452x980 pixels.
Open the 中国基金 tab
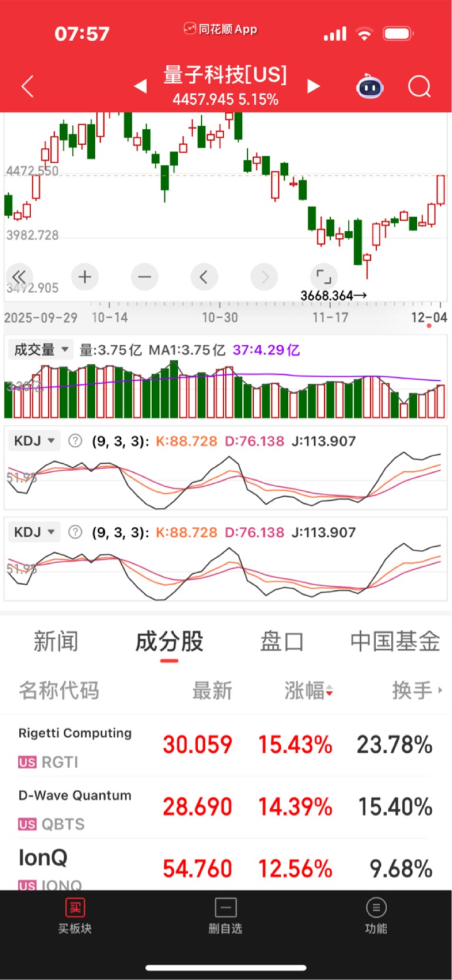pyautogui.click(x=395, y=642)
